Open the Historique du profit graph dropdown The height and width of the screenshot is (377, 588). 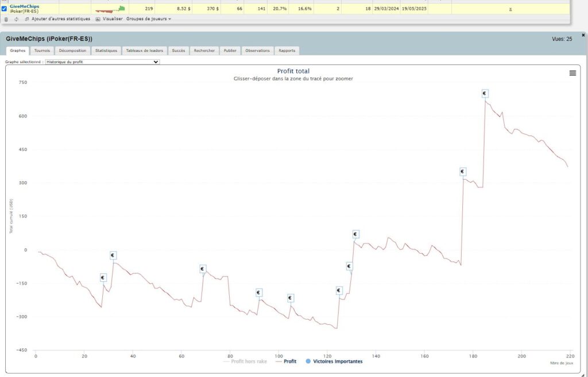click(102, 61)
